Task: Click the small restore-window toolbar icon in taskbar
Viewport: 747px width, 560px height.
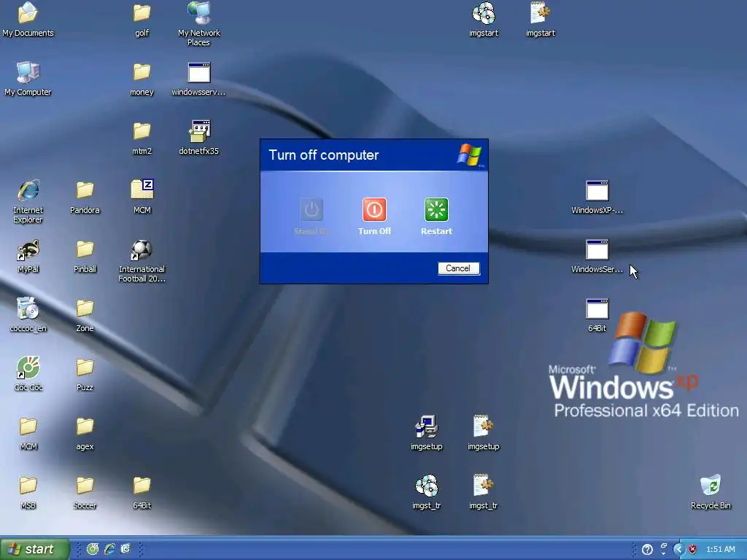Action: [663, 546]
